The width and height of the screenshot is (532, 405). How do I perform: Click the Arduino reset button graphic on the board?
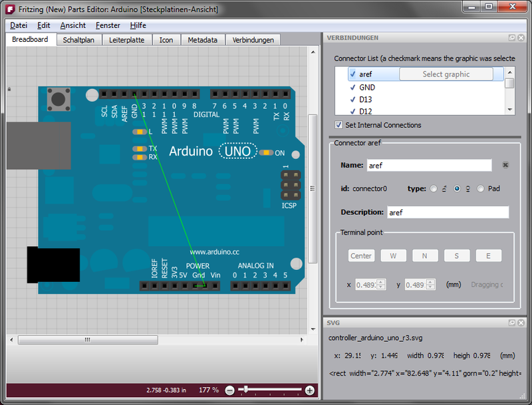59,100
